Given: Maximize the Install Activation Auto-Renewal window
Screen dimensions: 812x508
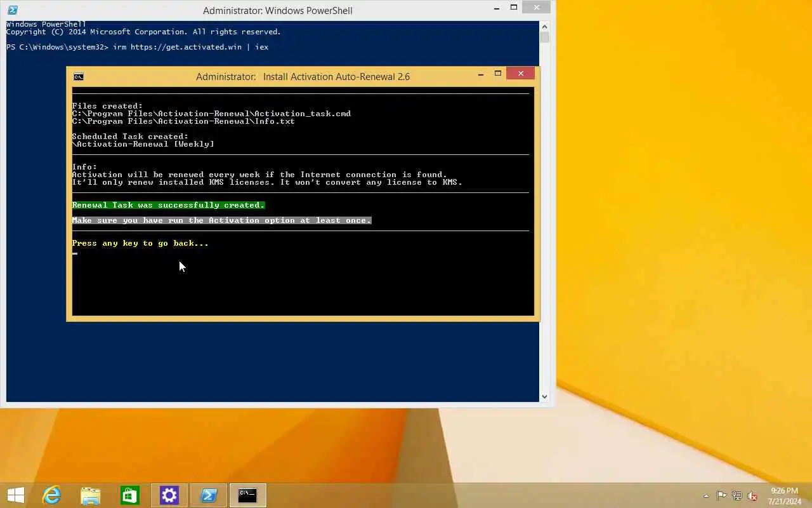Looking at the screenshot, I should pos(498,74).
